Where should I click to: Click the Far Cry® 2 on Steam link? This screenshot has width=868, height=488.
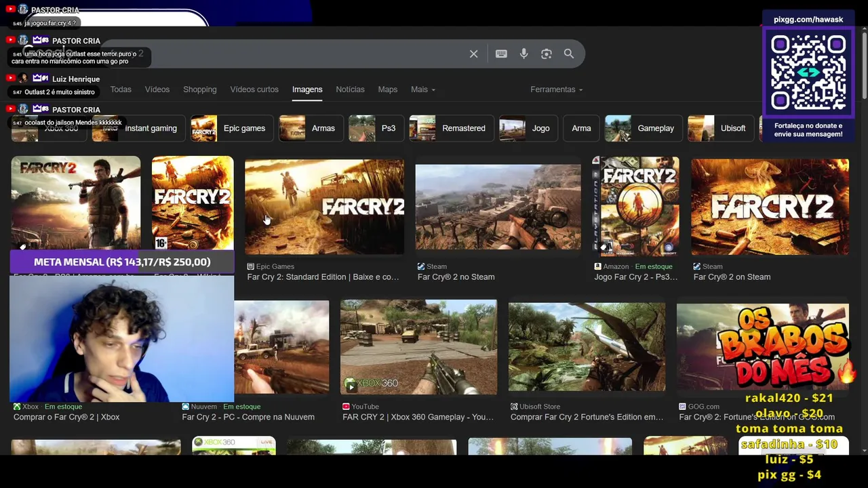point(732,277)
